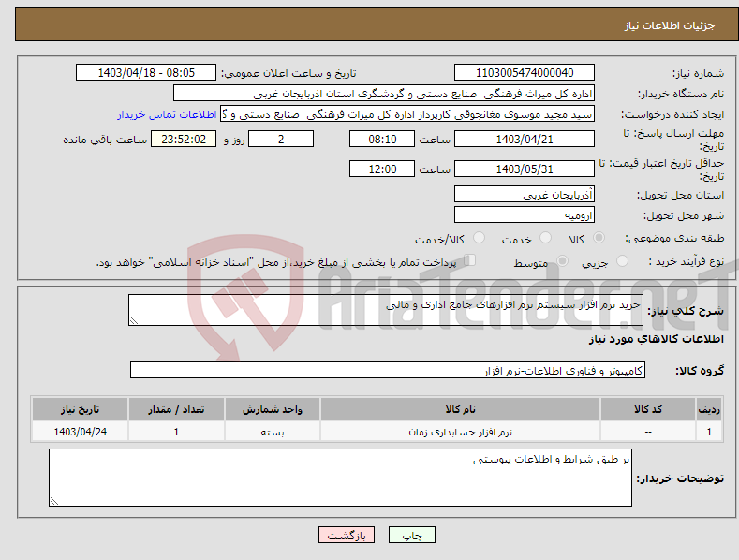Click the چاپ (print) button
The image size is (739, 560).
(x=411, y=535)
